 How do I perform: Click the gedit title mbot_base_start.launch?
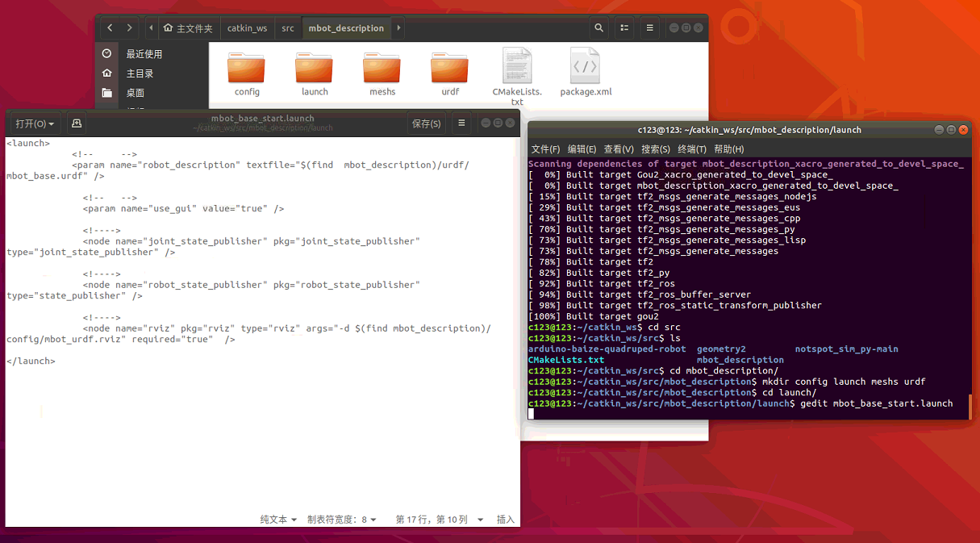pos(262,119)
